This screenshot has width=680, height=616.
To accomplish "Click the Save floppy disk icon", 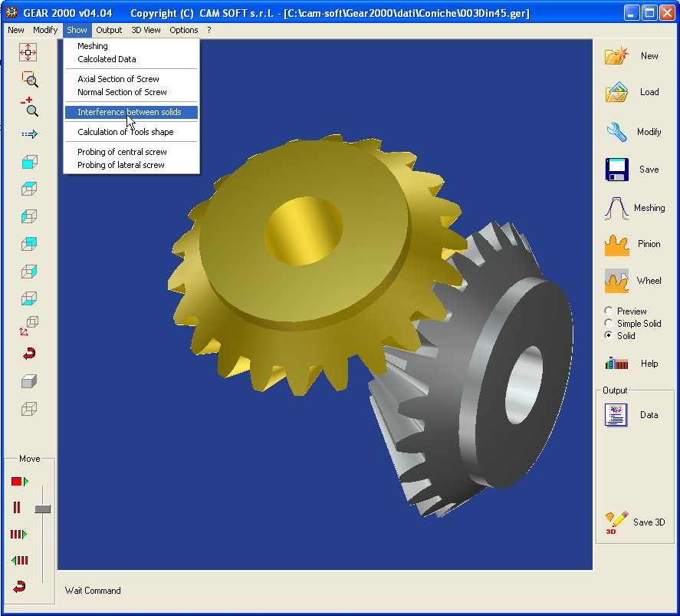I will point(617,170).
